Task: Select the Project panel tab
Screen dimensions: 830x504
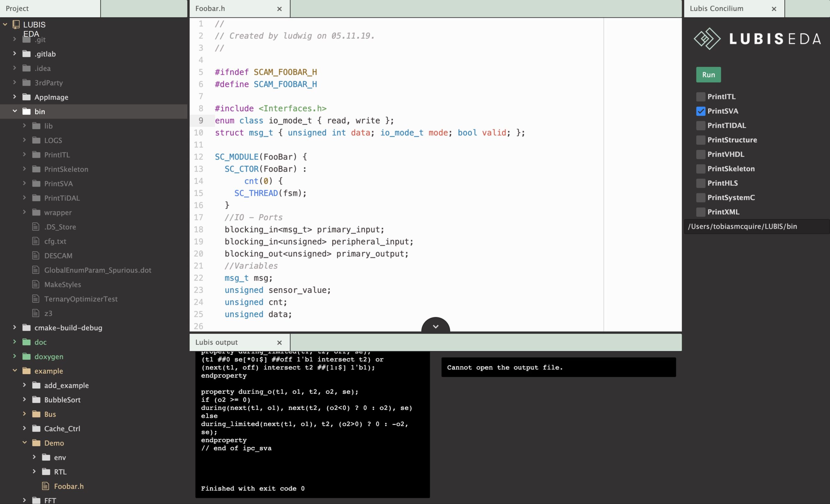Action: [17, 8]
